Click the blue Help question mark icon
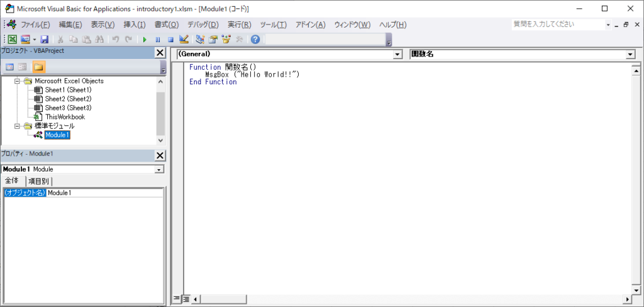644x307 pixels. coord(255,39)
